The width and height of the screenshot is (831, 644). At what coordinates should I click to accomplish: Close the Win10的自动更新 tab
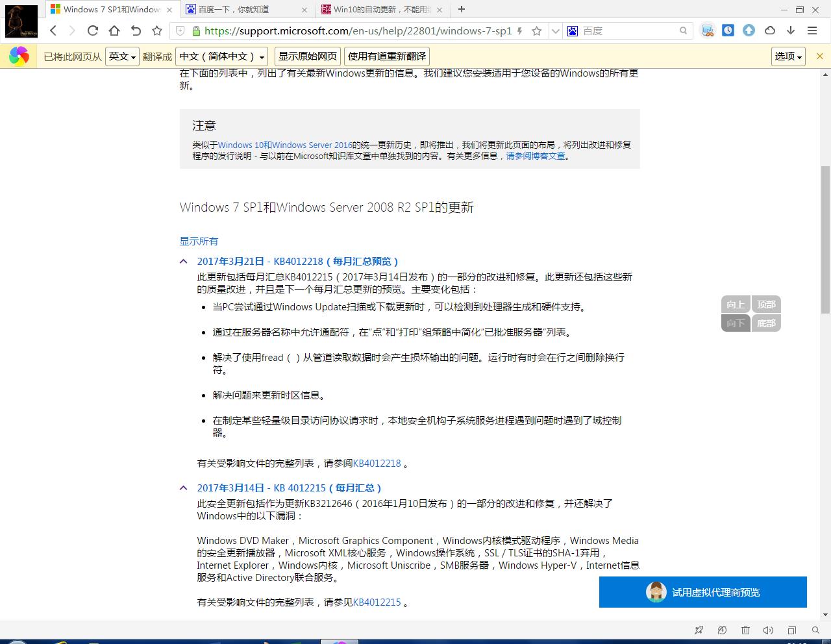pyautogui.click(x=440, y=10)
